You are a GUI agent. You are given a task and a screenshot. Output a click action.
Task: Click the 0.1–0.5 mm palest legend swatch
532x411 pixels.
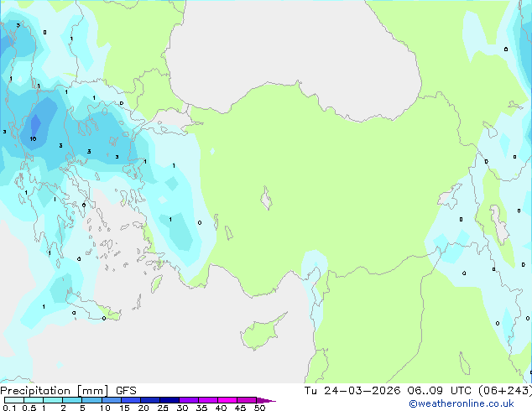click(x=14, y=400)
